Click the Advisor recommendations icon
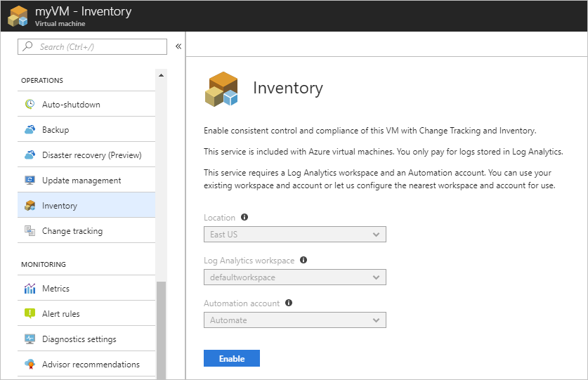The width and height of the screenshot is (588, 380). [x=30, y=364]
